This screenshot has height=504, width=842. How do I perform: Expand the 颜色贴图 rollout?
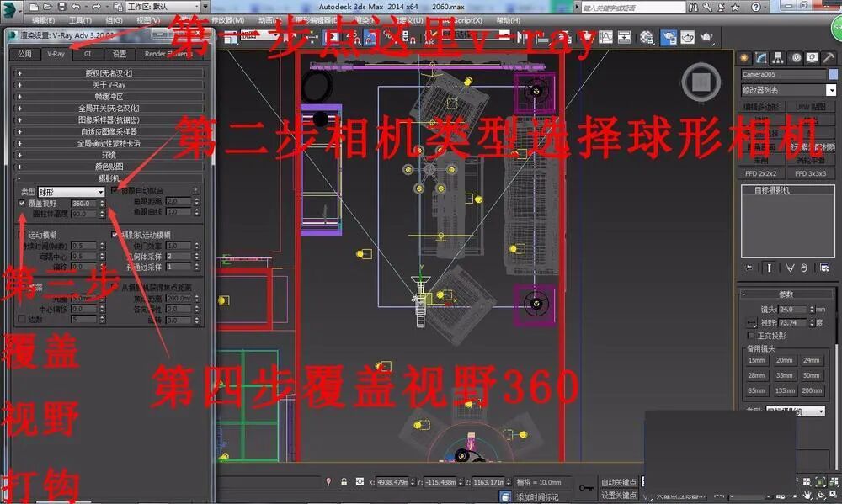pos(109,167)
